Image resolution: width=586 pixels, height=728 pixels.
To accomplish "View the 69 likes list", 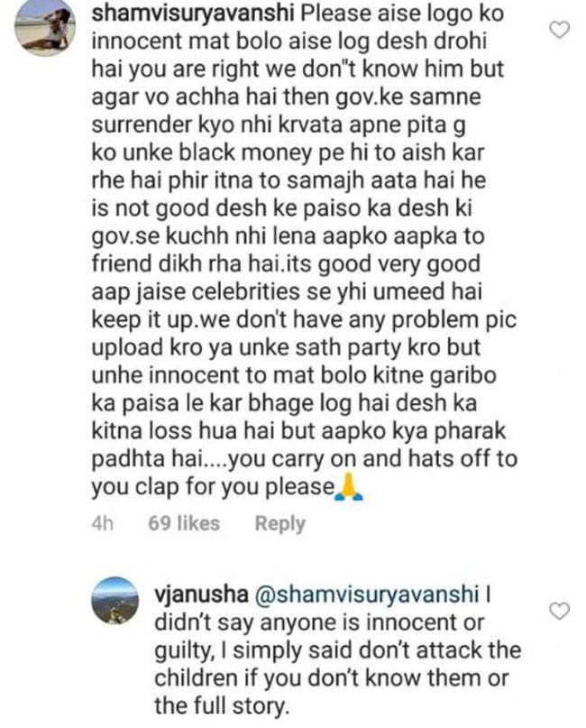I will coord(184,523).
